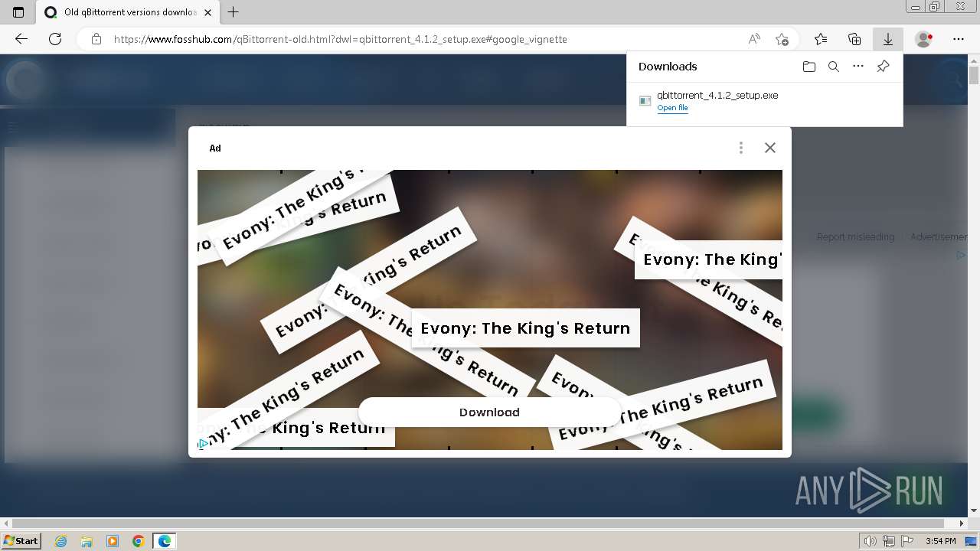Click the qbittorrent_4.1.2_setup.exe download entry
Screen dimensions: 980x551
(x=764, y=101)
